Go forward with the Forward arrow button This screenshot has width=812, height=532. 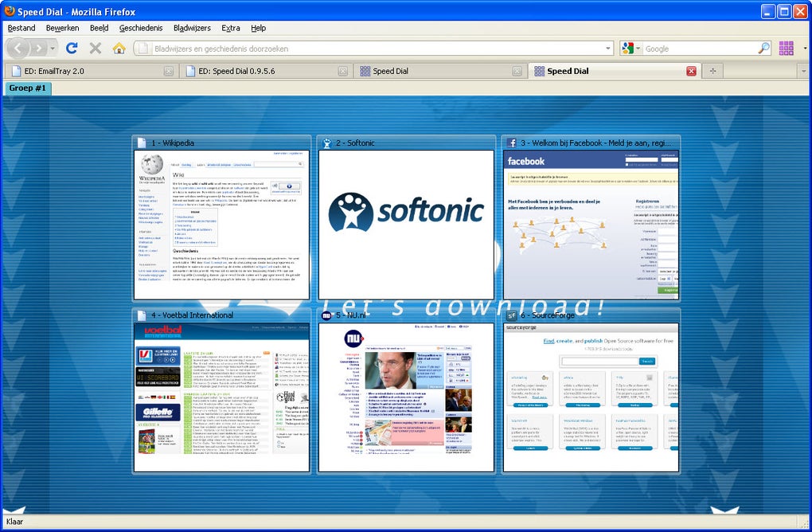coord(39,49)
